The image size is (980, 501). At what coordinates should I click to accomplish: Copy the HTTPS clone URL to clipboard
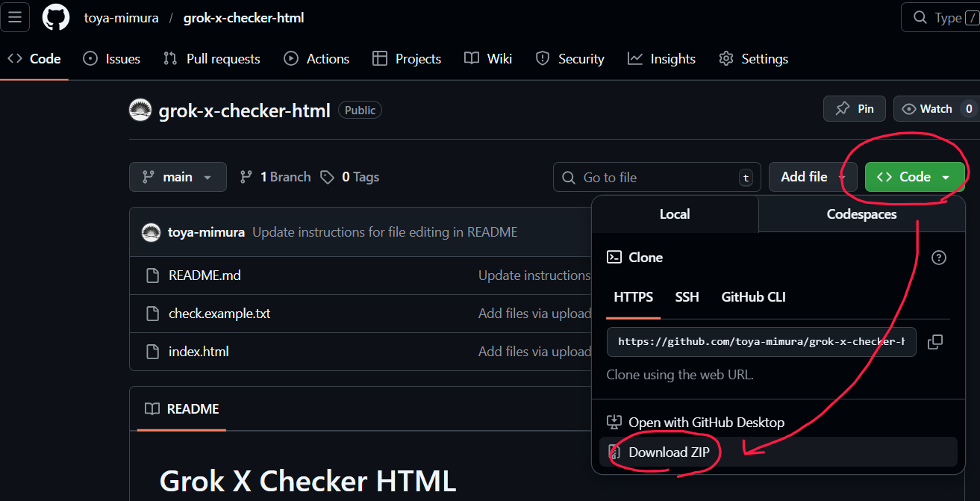coord(935,342)
